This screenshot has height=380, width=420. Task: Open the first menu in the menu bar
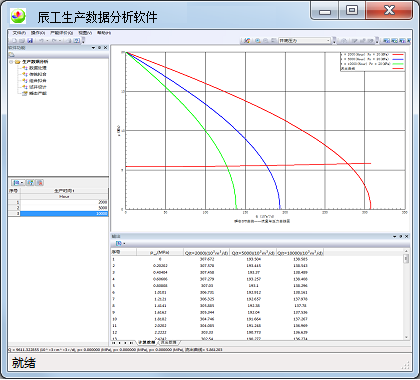[19, 33]
